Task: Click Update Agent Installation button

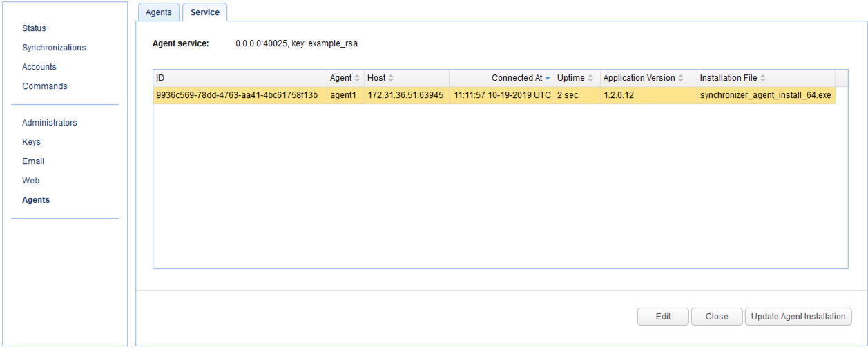Action: pyautogui.click(x=798, y=317)
